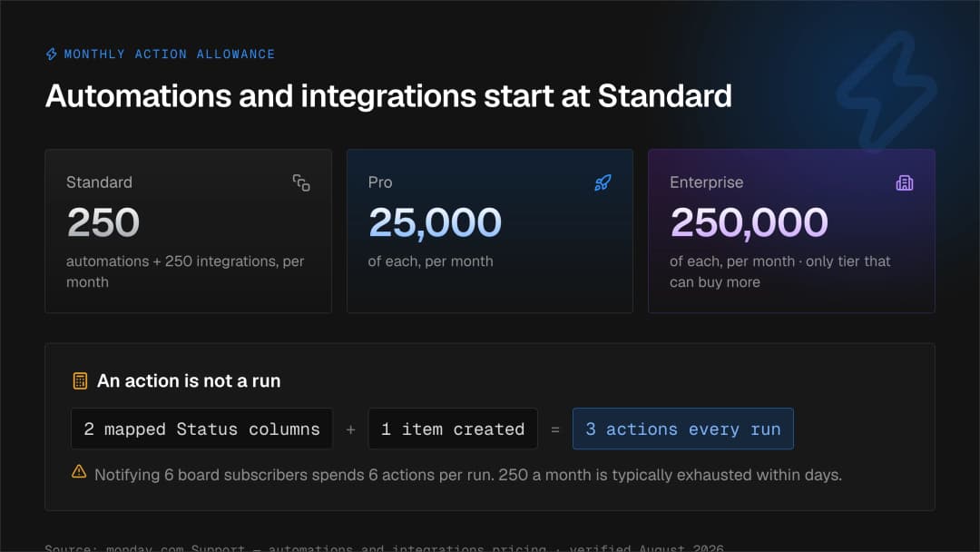The width and height of the screenshot is (980, 552).
Task: Click the '250' figure in the Standard card
Action: click(x=103, y=222)
